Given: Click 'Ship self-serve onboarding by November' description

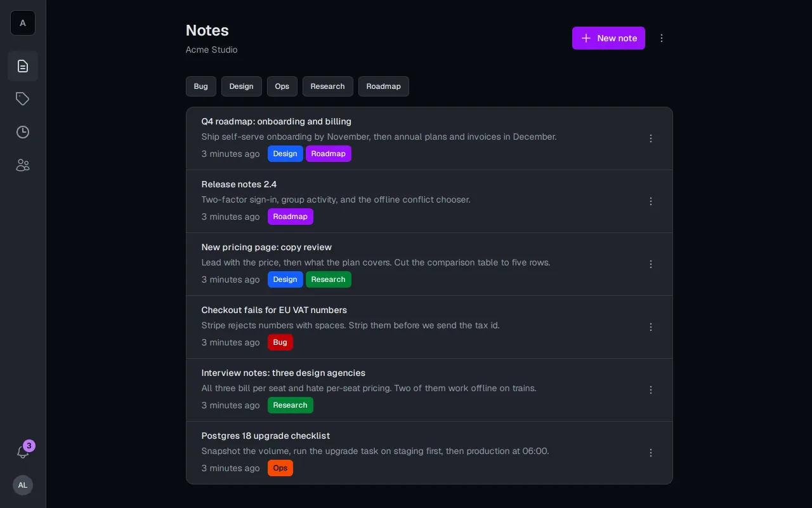Looking at the screenshot, I should [x=379, y=137].
